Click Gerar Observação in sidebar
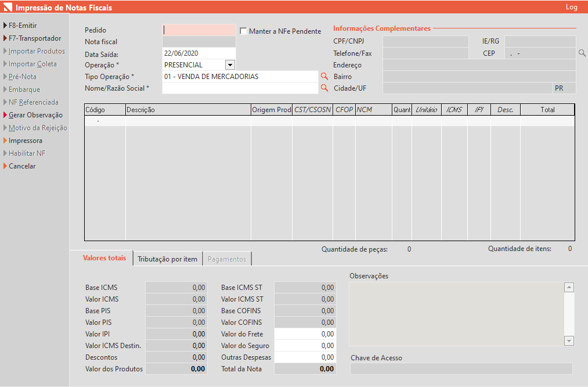This screenshot has width=588, height=387. (x=35, y=115)
